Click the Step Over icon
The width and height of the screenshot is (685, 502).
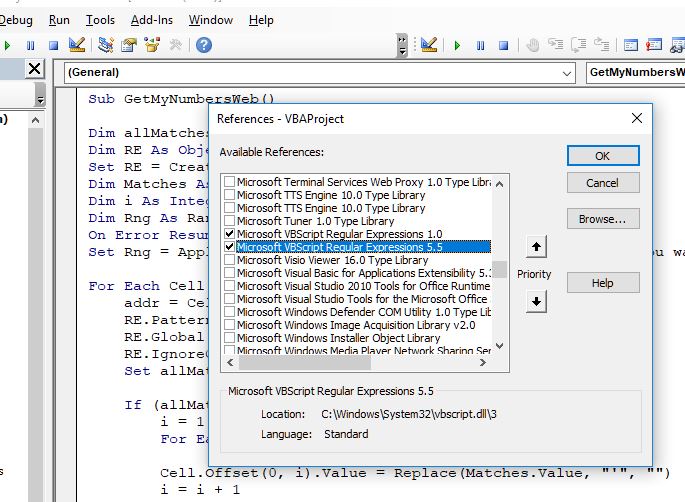click(578, 45)
